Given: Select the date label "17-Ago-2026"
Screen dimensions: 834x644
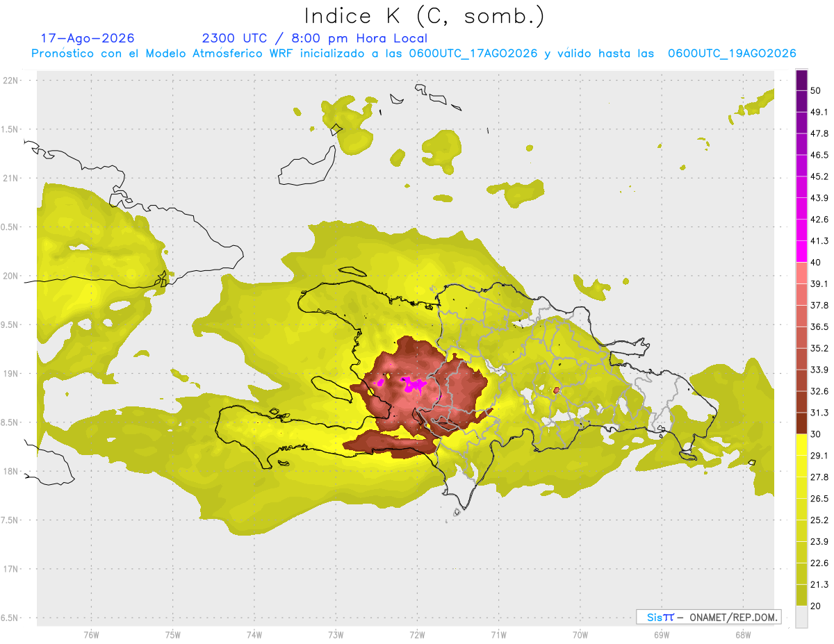Looking at the screenshot, I should click(88, 38).
